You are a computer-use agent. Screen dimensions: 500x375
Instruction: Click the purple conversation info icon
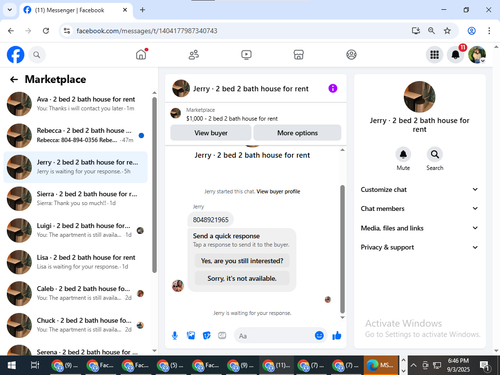click(x=333, y=88)
